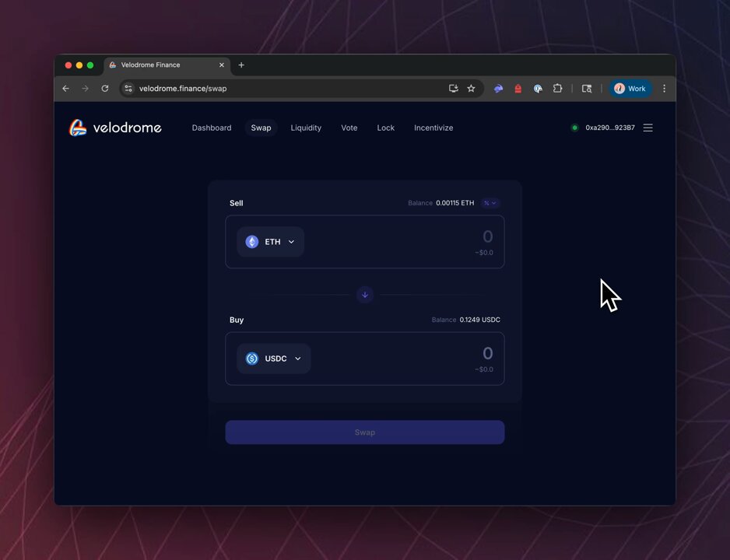Open the Lock page
The image size is (730, 560).
[x=385, y=128]
